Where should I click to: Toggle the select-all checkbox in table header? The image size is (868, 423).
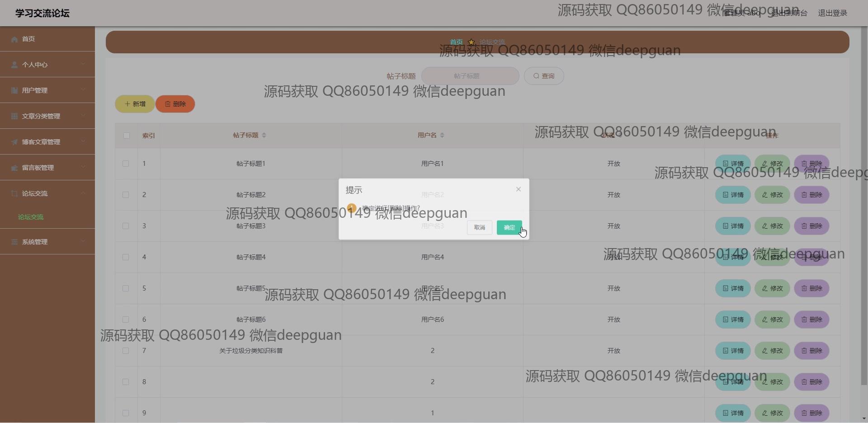point(127,136)
